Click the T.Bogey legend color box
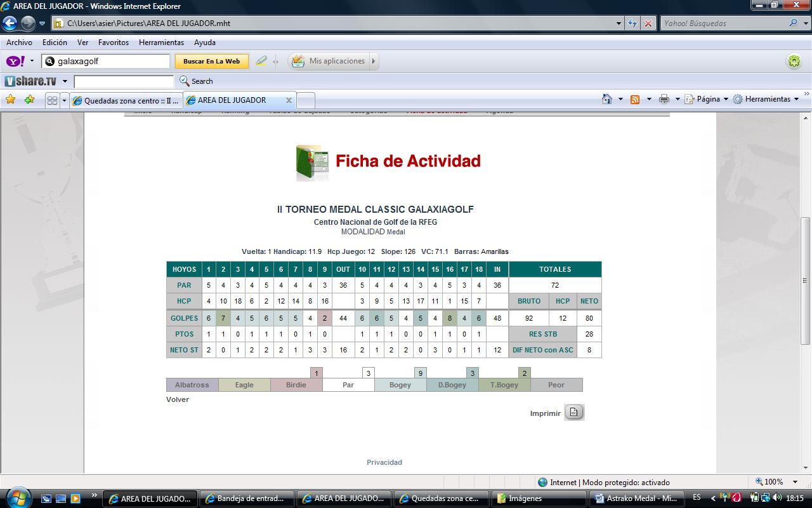 (x=504, y=385)
